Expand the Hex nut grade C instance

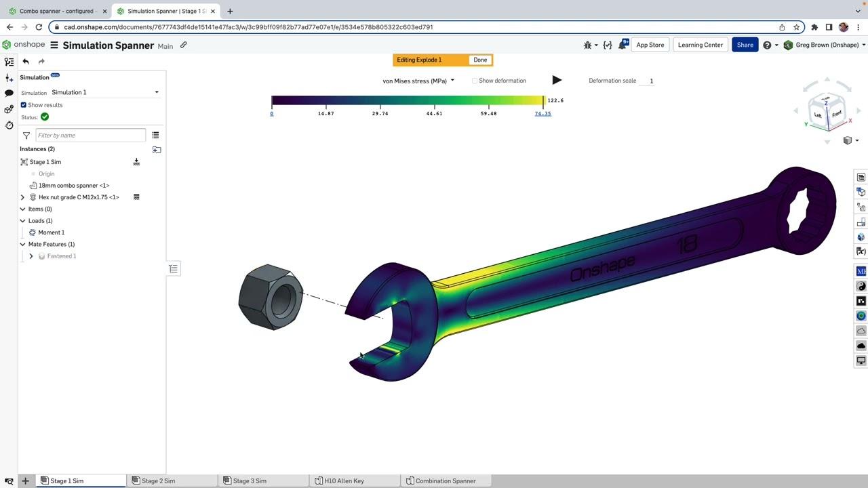(x=22, y=197)
